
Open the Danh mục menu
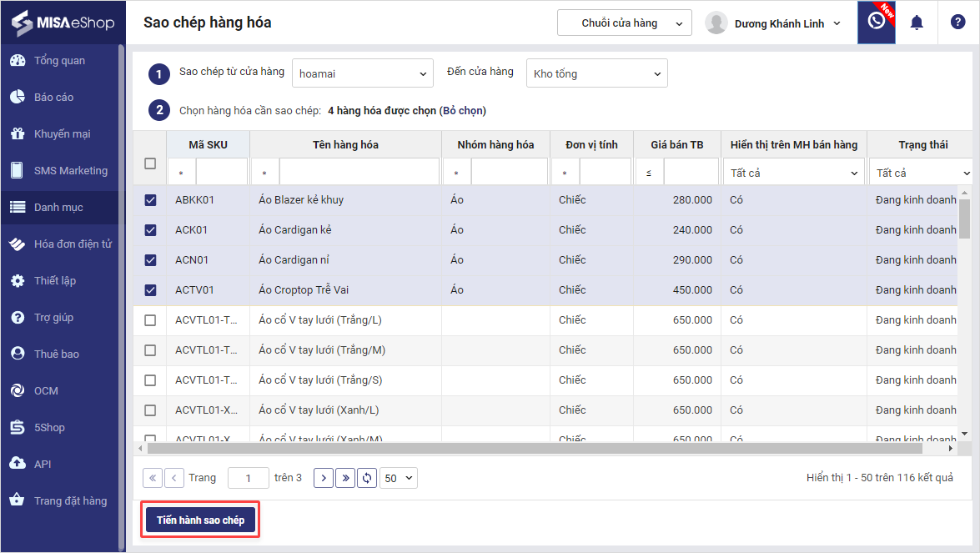[x=59, y=207]
